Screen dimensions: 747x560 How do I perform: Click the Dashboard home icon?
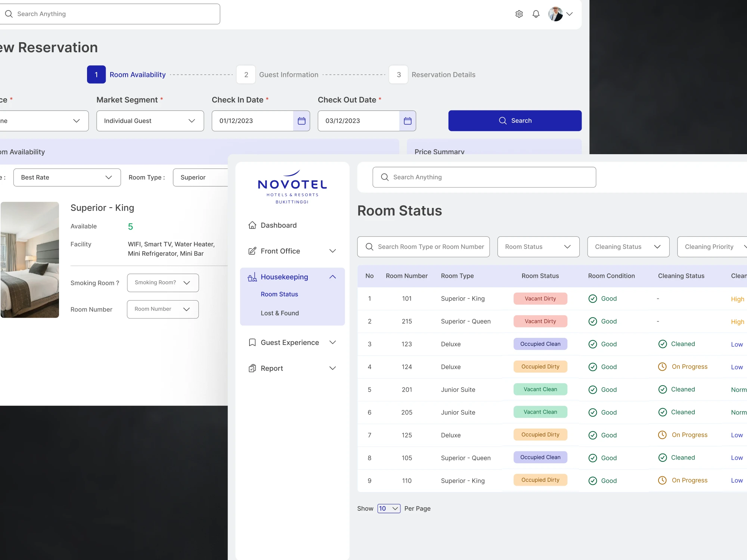[252, 225]
